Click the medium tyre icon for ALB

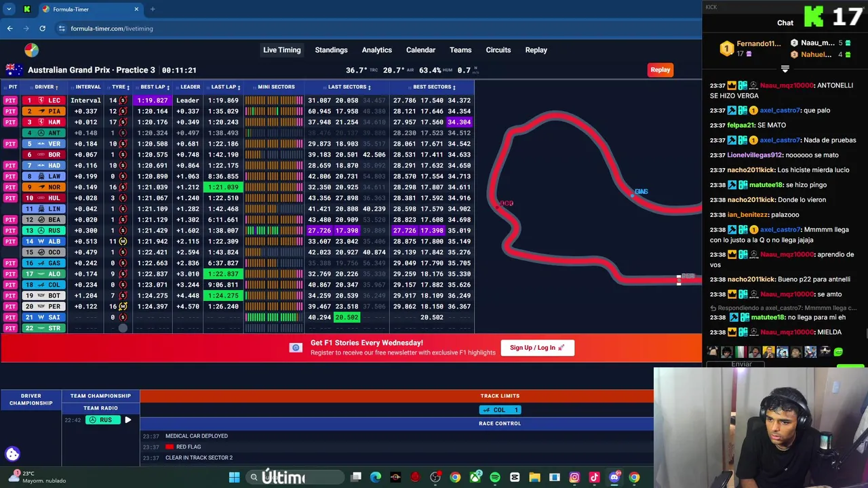click(123, 241)
